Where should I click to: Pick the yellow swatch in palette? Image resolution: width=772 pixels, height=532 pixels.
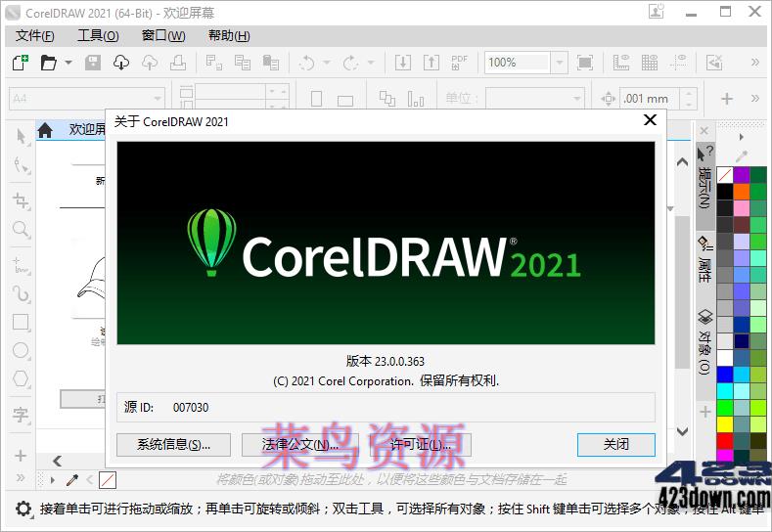pos(725,424)
